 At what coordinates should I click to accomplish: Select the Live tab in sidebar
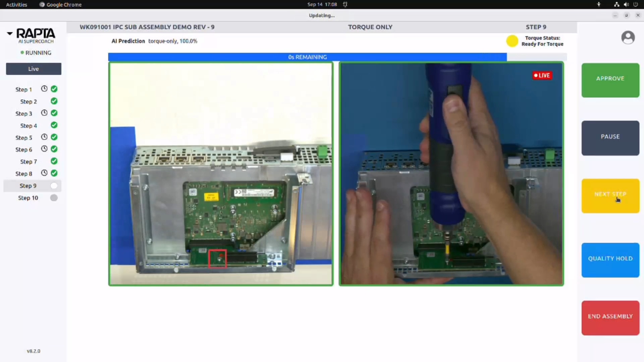point(34,69)
